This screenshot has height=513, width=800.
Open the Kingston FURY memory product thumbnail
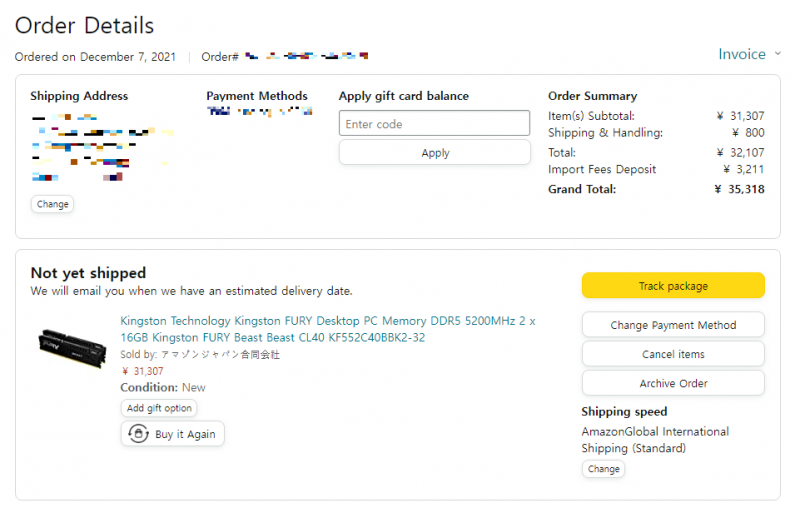(72, 348)
